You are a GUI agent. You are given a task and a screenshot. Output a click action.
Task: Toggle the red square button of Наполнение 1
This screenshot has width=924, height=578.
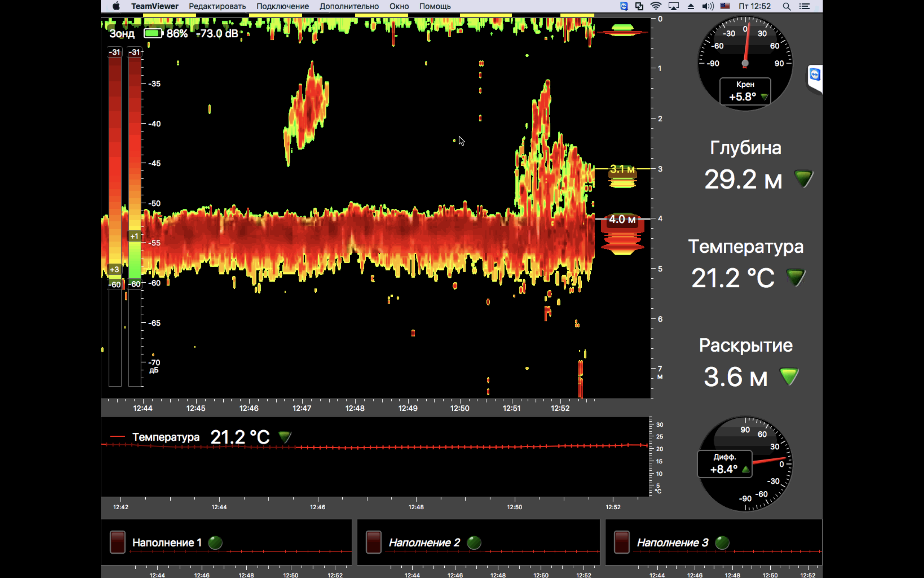118,542
